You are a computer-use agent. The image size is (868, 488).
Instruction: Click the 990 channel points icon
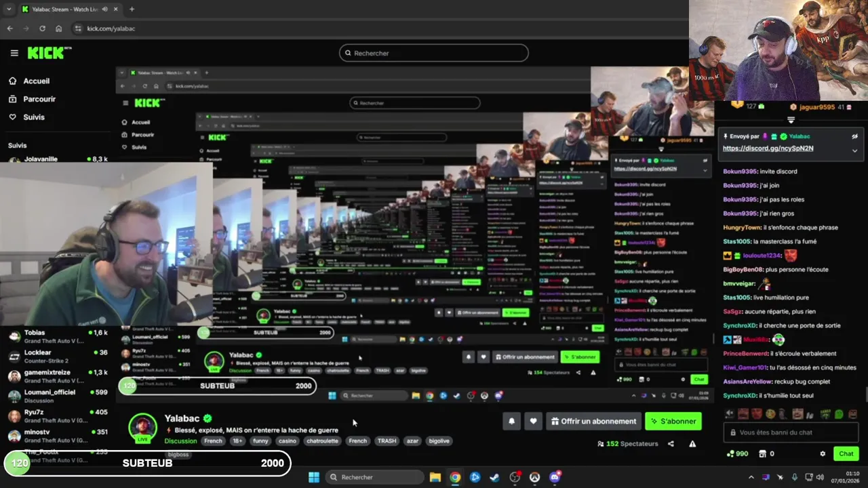pyautogui.click(x=730, y=454)
